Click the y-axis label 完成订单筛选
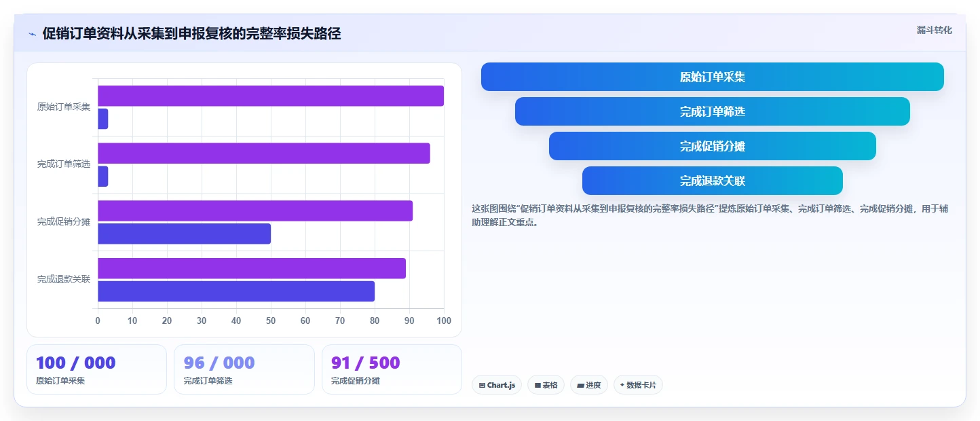Viewport: 980px width, 421px height. click(64, 164)
